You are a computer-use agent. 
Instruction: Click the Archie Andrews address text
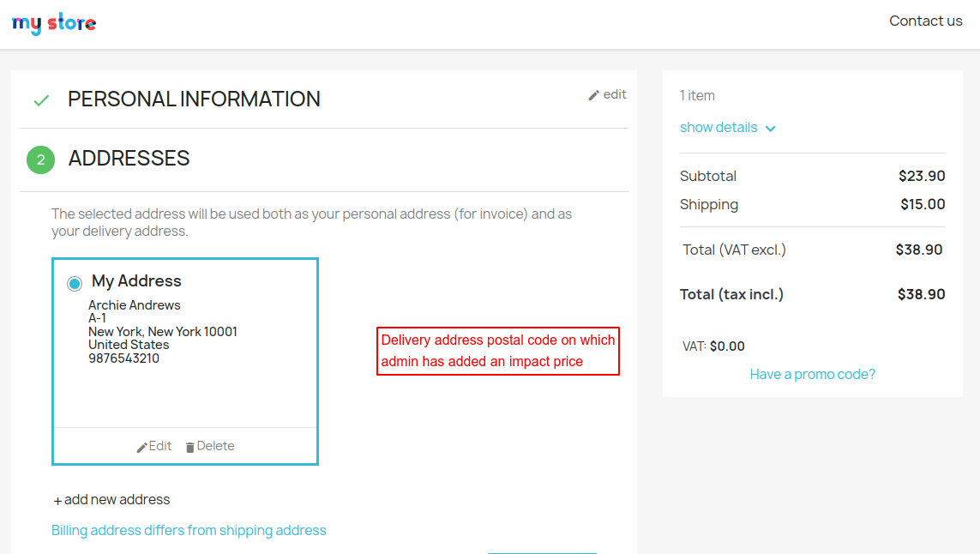[x=135, y=305]
